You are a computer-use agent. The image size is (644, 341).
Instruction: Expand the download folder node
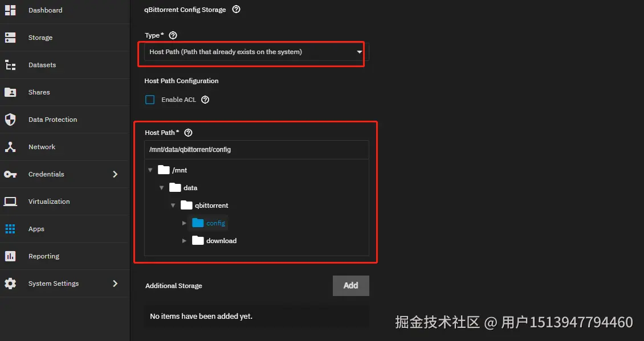coord(185,240)
